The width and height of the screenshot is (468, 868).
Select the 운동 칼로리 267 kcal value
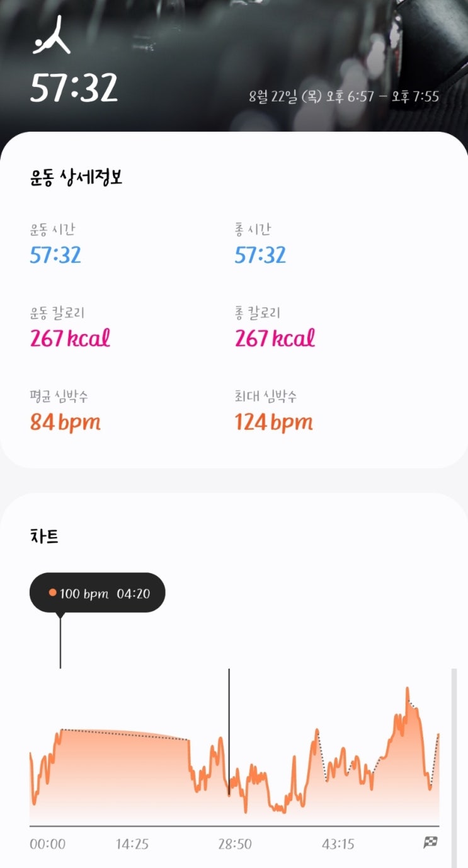pos(70,339)
